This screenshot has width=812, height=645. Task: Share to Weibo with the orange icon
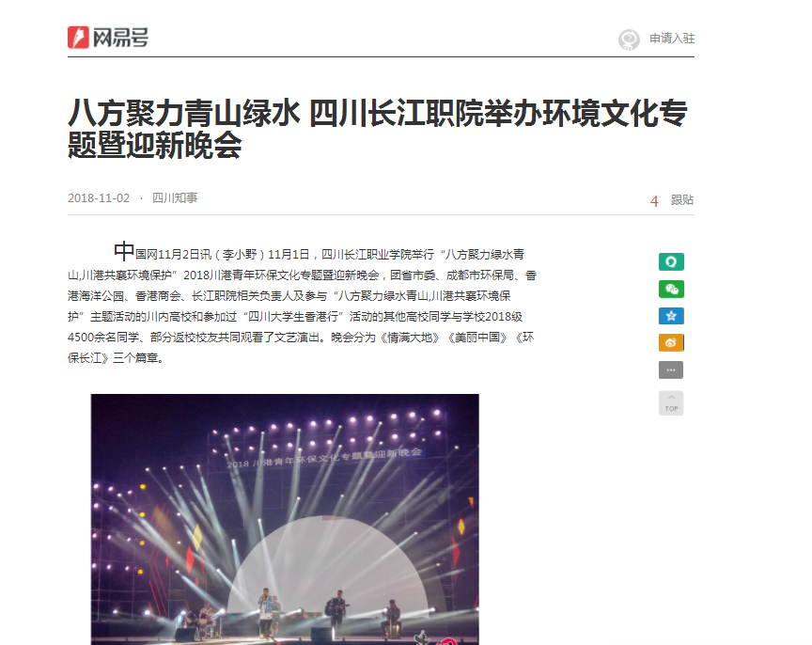pos(671,343)
